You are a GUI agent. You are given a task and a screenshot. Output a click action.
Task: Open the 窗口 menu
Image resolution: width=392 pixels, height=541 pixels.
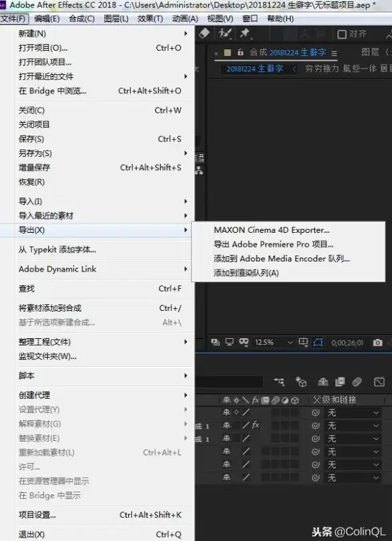pyautogui.click(x=250, y=18)
